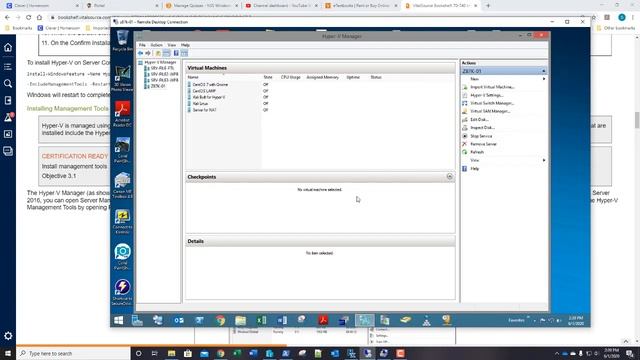
Task: Open Acrobat Reader DC desktop shortcut
Action: coord(122,114)
